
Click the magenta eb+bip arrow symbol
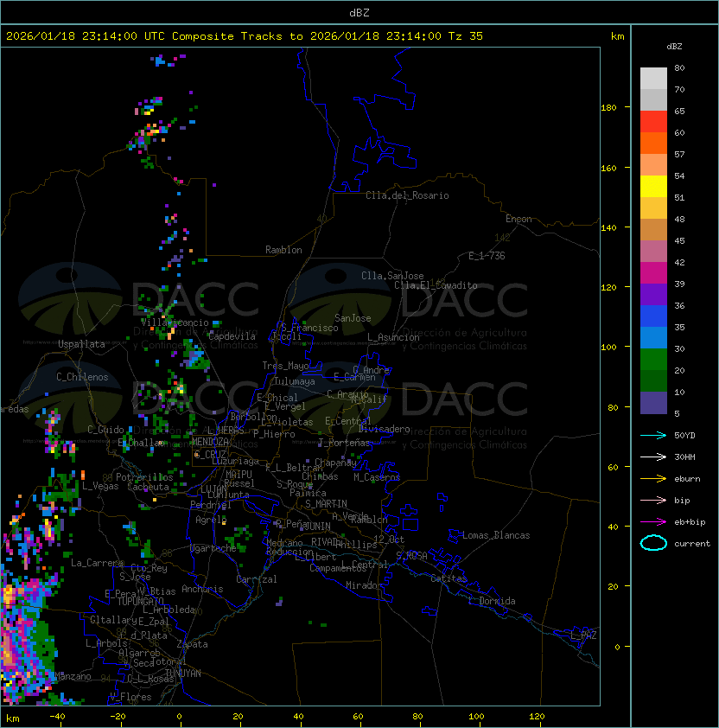(x=653, y=522)
